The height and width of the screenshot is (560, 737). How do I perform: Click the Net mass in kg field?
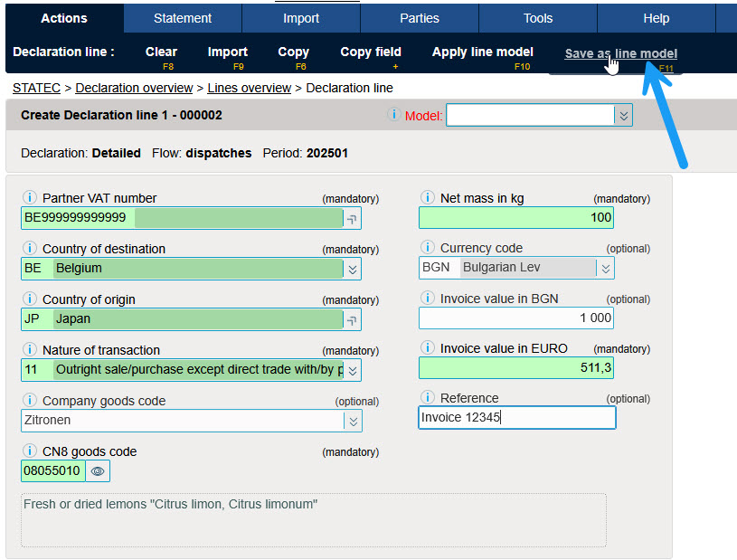[x=515, y=217]
